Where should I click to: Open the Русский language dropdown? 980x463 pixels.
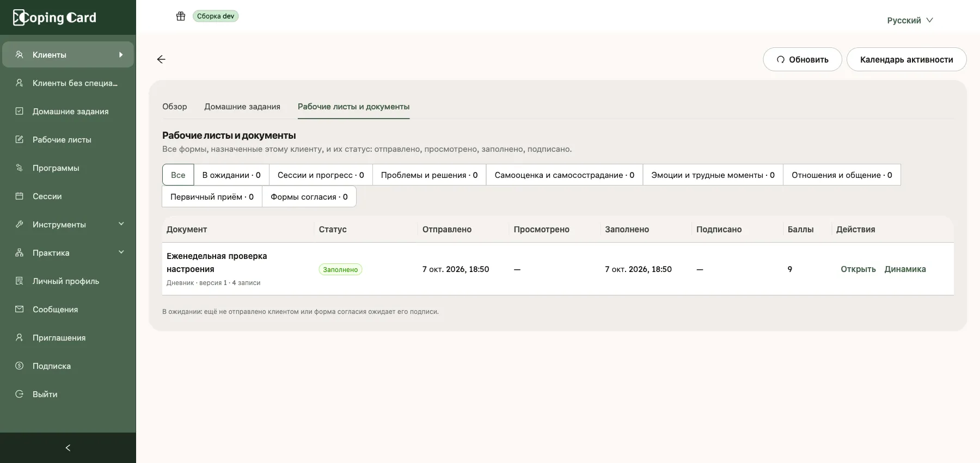point(910,20)
